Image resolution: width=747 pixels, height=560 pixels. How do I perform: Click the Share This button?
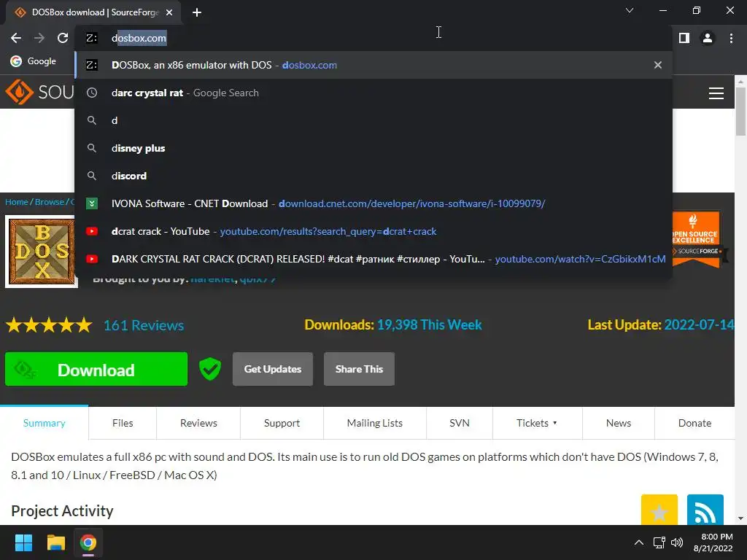tap(359, 369)
